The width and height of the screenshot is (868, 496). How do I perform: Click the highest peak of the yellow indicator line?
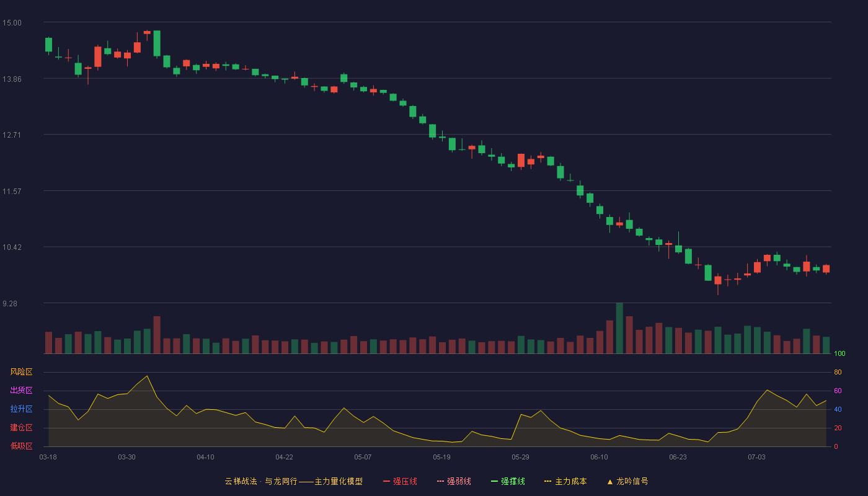[x=147, y=376]
